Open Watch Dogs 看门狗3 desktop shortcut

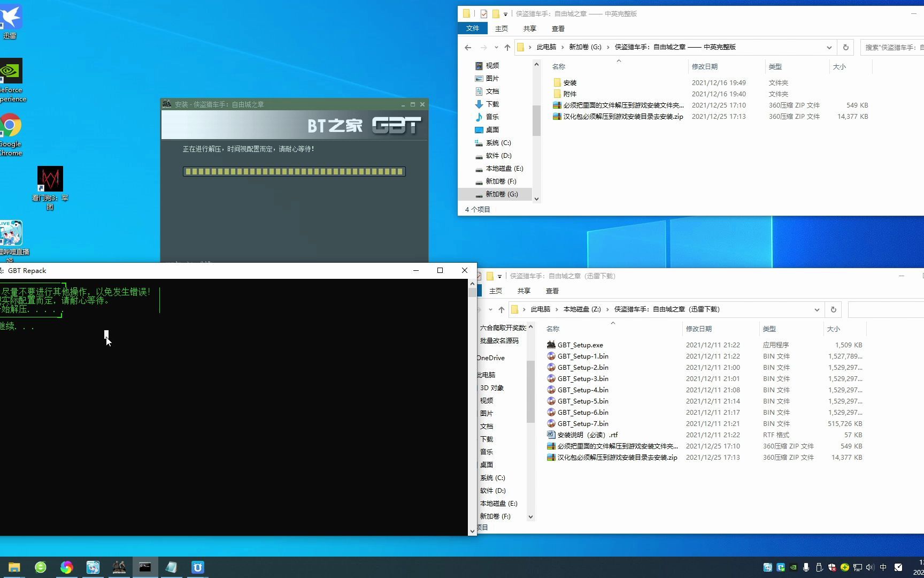click(50, 188)
